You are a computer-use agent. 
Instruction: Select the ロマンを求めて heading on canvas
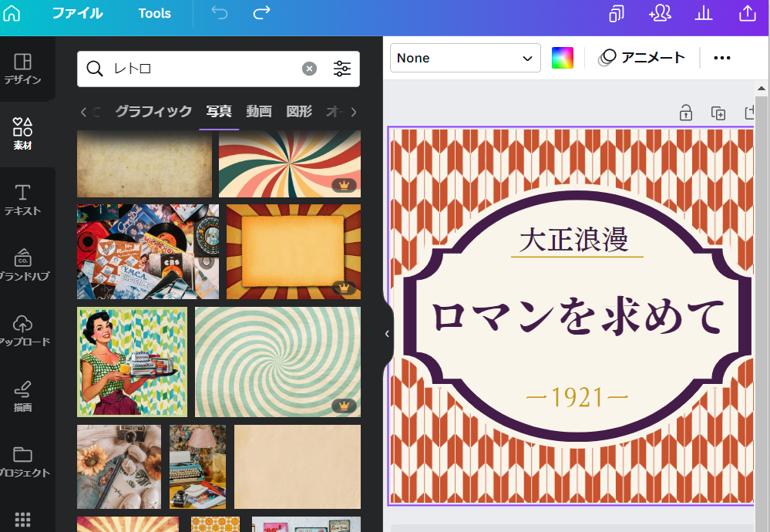(x=577, y=315)
